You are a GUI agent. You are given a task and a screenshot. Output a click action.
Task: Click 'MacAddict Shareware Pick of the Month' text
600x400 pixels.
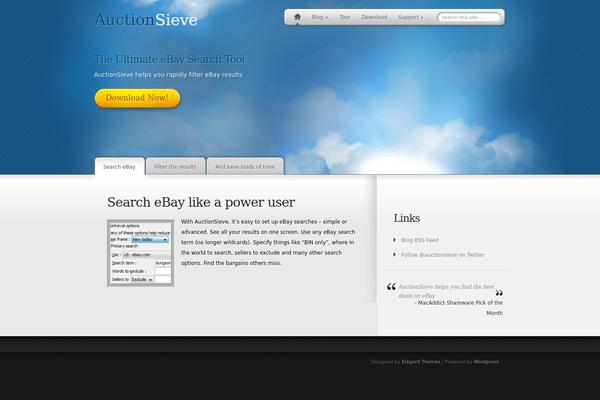(459, 308)
